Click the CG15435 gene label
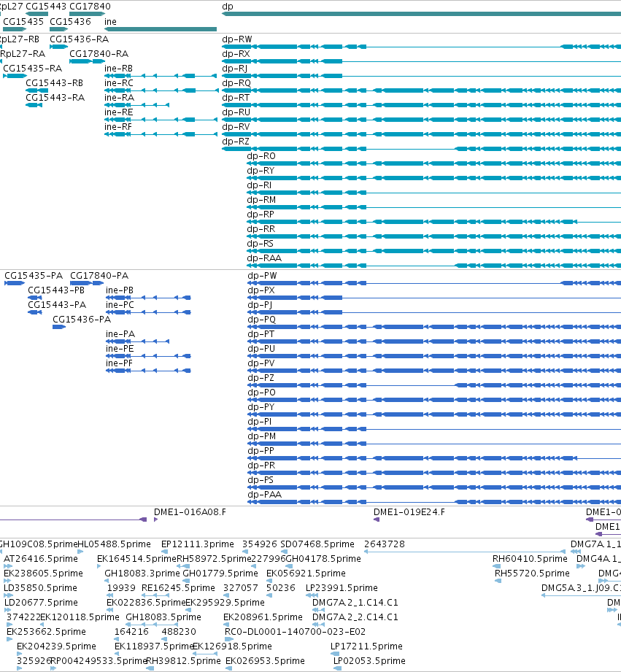This screenshot has width=621, height=672. (x=23, y=21)
